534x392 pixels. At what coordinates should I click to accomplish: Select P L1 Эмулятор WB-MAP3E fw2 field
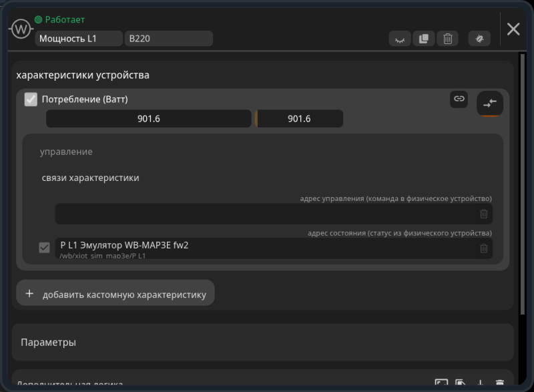pyautogui.click(x=265, y=248)
